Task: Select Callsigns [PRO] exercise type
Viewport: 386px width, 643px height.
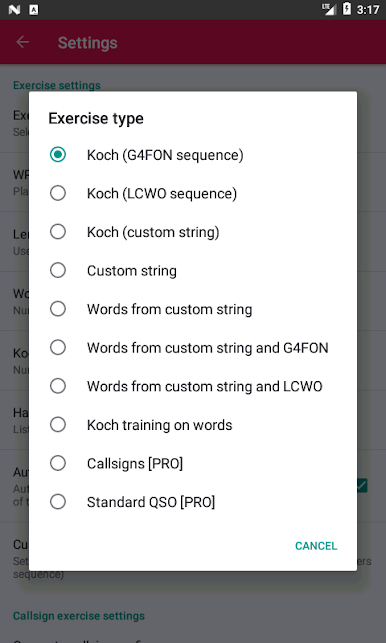Action: (x=193, y=463)
